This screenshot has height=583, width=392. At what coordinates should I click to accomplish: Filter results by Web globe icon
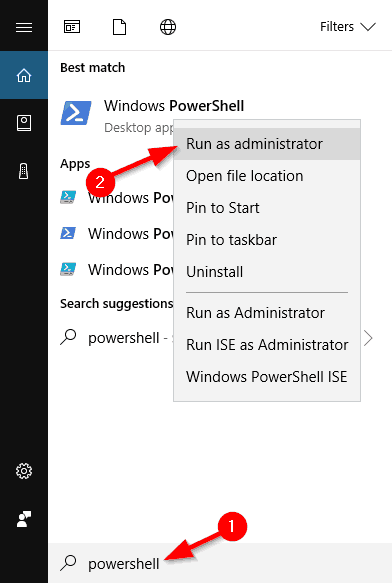click(x=168, y=27)
